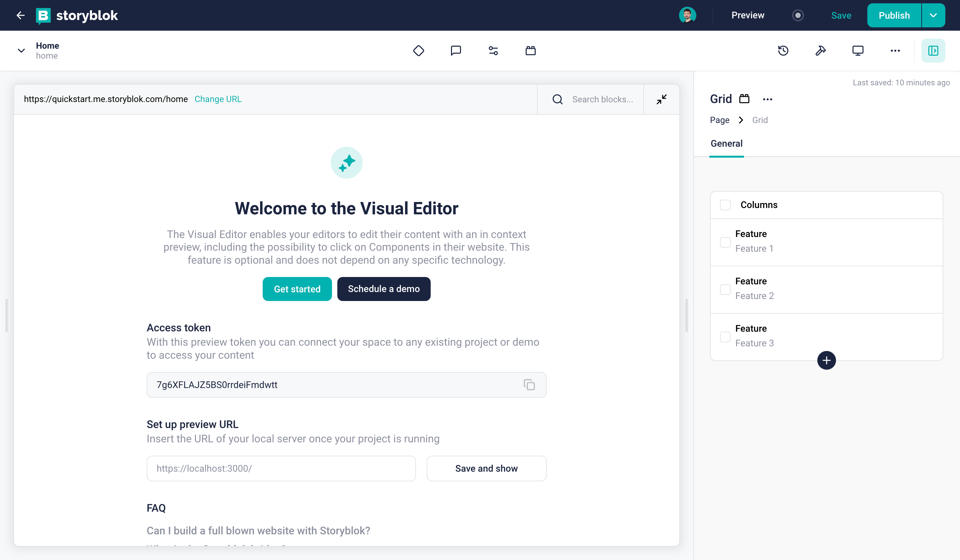Click Schedule a demo button

[x=384, y=289]
